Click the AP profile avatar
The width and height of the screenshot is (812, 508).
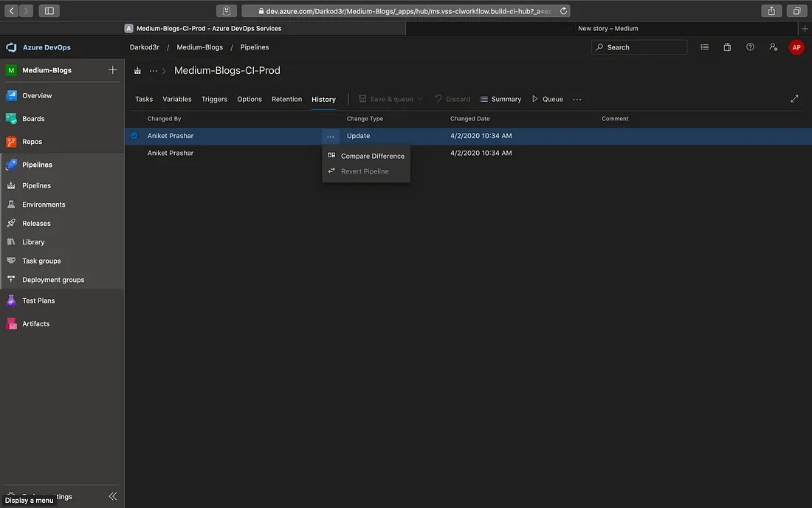click(x=796, y=47)
